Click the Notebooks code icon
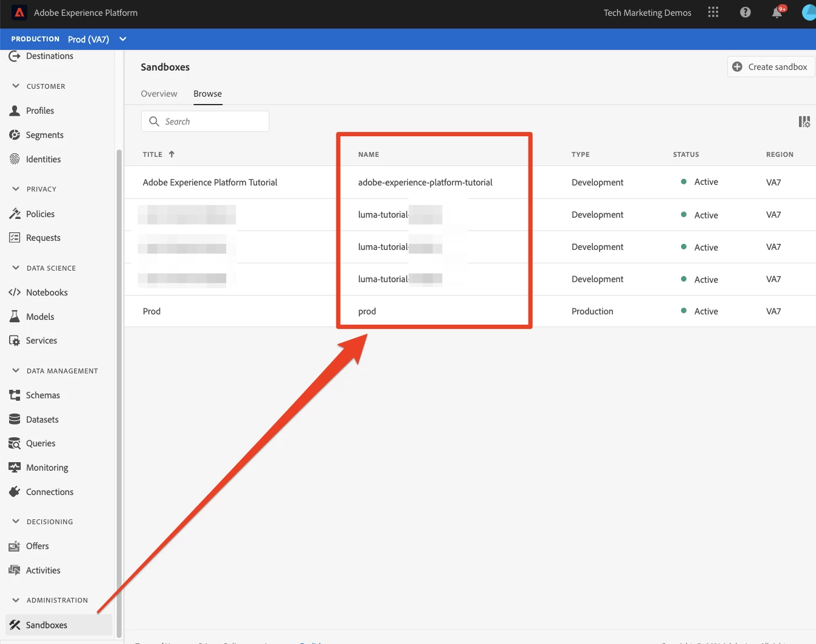 point(15,293)
